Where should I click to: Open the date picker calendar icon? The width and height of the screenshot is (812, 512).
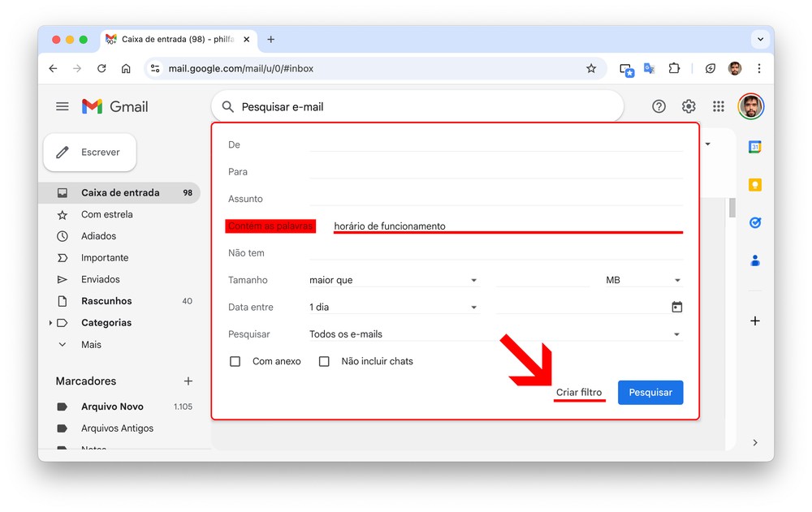pyautogui.click(x=676, y=308)
